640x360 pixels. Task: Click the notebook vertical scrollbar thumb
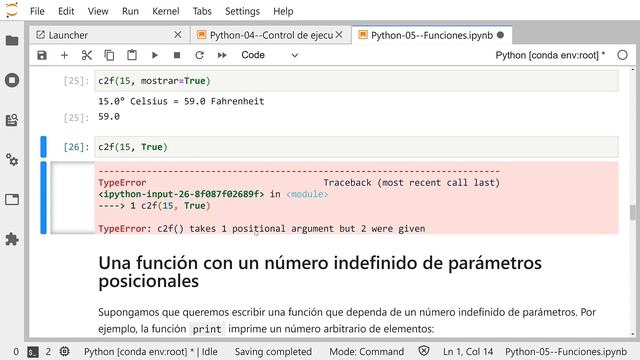[x=633, y=213]
